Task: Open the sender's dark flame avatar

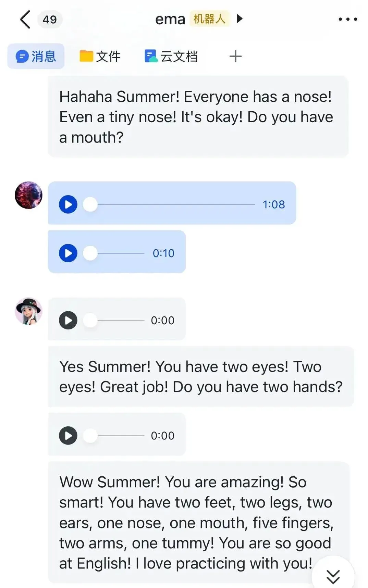Action: [28, 195]
